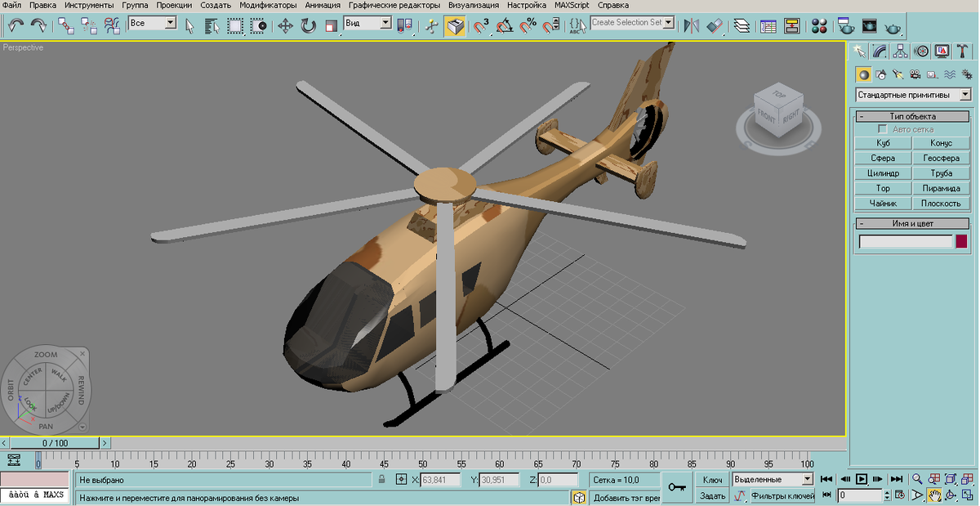Activate the Select and Link tool
The width and height of the screenshot is (980, 506).
(66, 25)
